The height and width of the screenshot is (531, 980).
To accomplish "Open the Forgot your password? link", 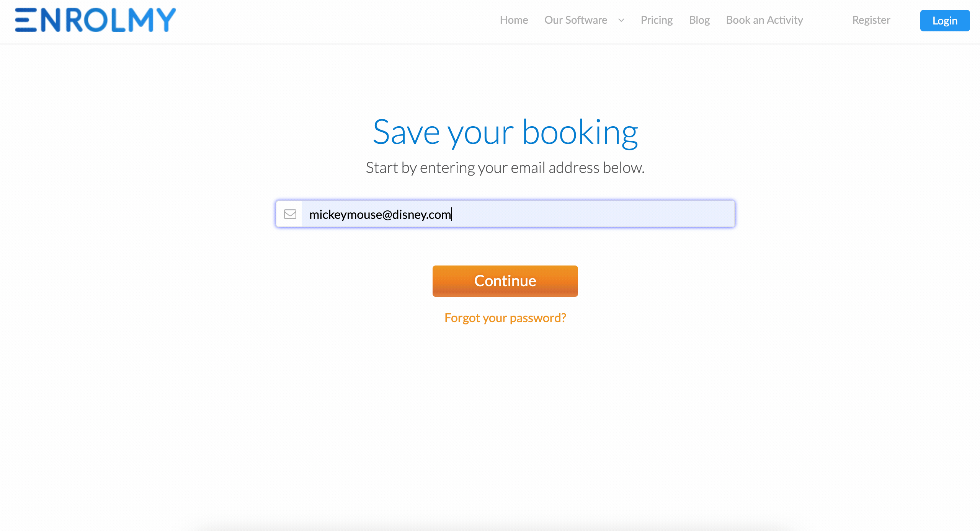I will point(505,318).
